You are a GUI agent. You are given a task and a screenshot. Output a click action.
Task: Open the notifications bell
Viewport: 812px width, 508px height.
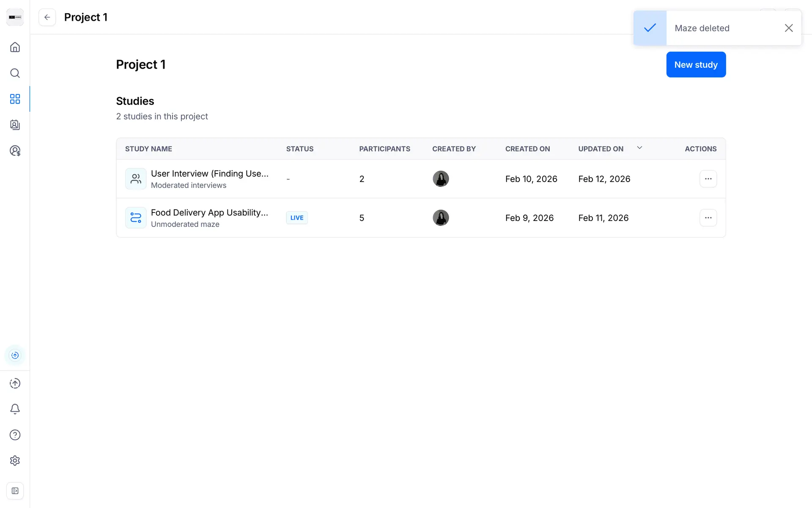[x=15, y=409]
